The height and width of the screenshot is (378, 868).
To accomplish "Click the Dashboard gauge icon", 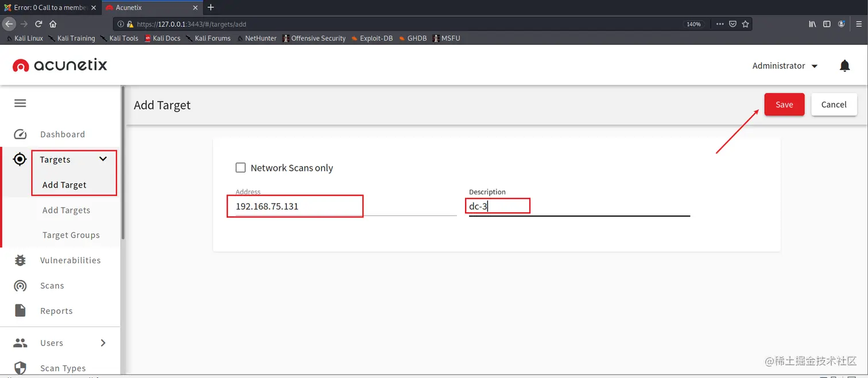I will 20,134.
